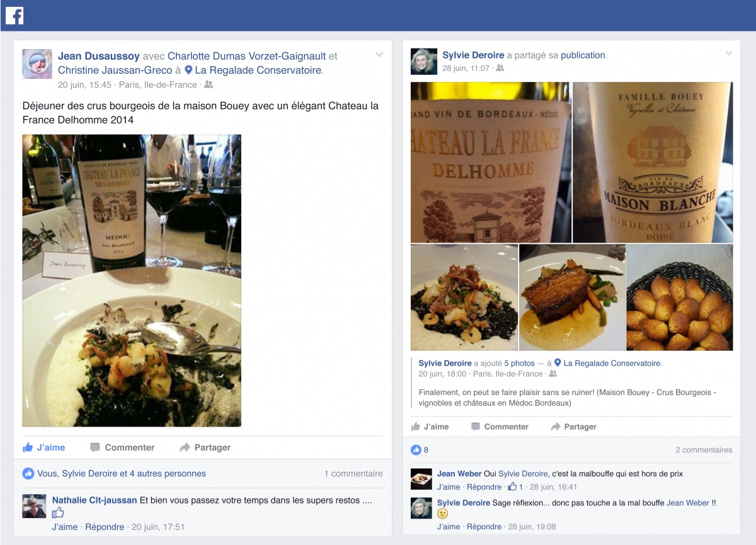The image size is (756, 545).
Task: Toggle J'aime on Jean Weber's comment
Action: 449,486
